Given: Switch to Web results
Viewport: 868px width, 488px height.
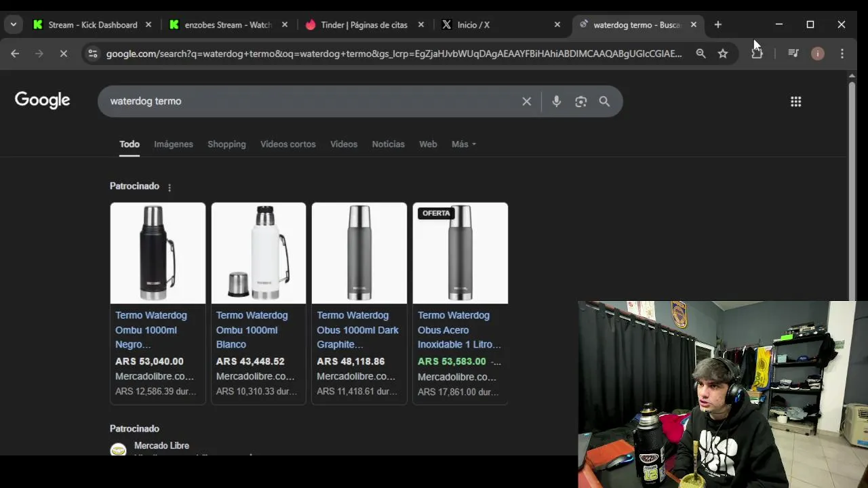Looking at the screenshot, I should click(428, 144).
